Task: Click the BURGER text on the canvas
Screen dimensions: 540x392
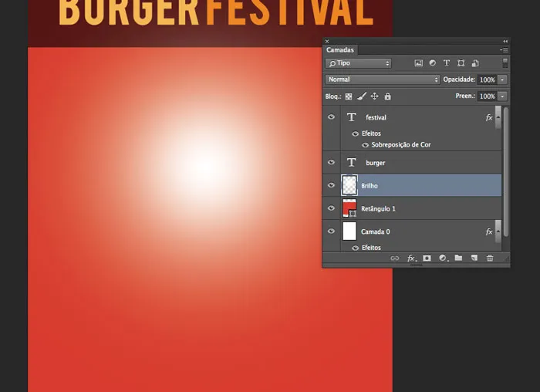Action: [x=129, y=12]
